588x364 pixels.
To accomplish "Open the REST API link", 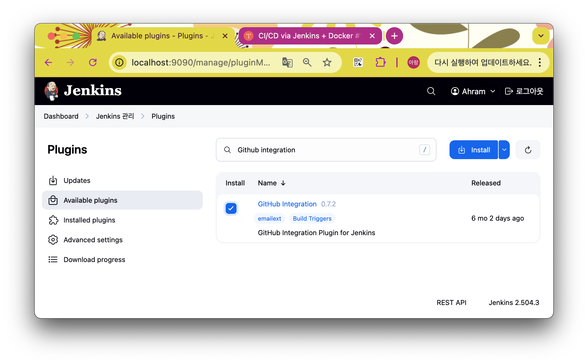I will [451, 303].
